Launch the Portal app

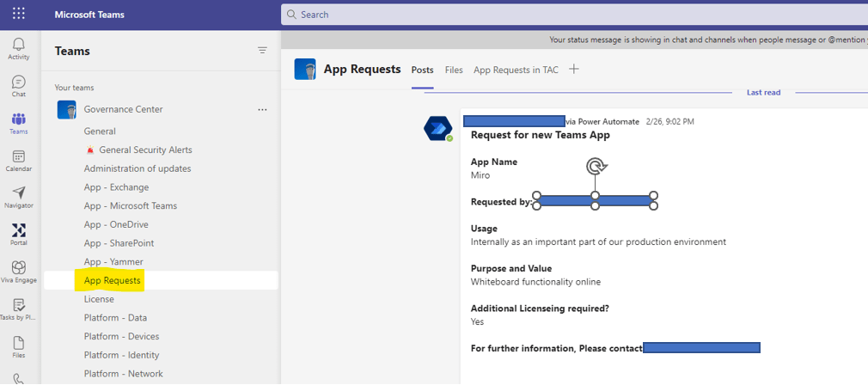[x=18, y=235]
